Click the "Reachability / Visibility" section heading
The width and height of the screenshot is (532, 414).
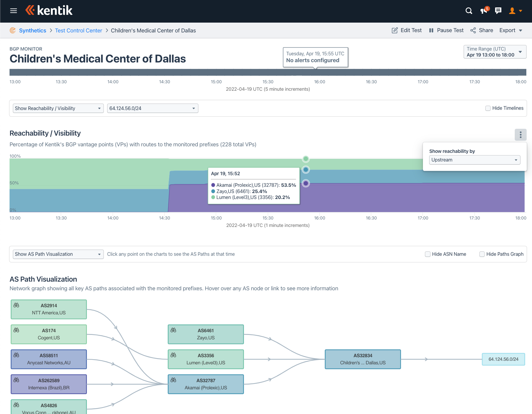point(45,133)
